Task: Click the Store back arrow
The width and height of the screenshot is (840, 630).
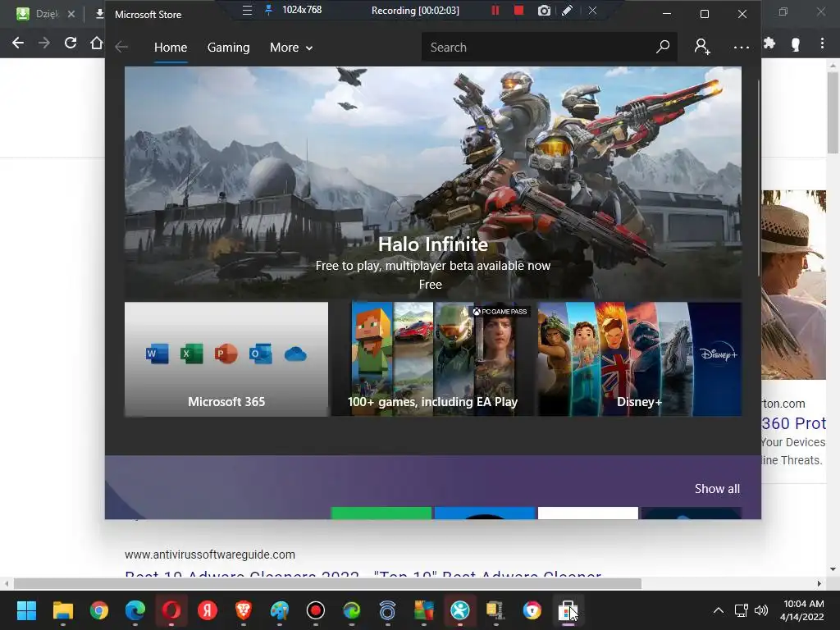Action: (x=121, y=47)
